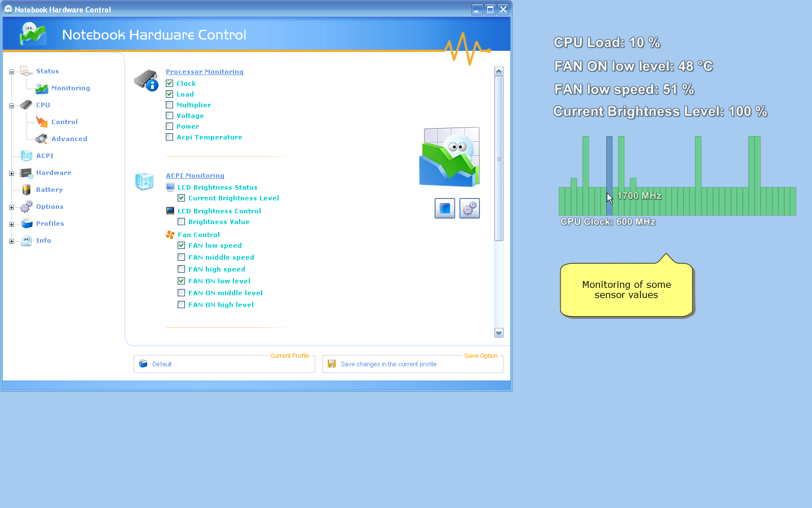Collapse the Status tree node
The width and height of the screenshot is (812, 508).
coord(11,72)
